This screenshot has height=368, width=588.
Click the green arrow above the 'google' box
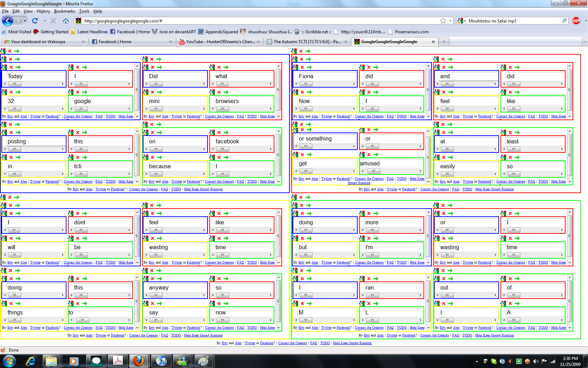(85, 92)
